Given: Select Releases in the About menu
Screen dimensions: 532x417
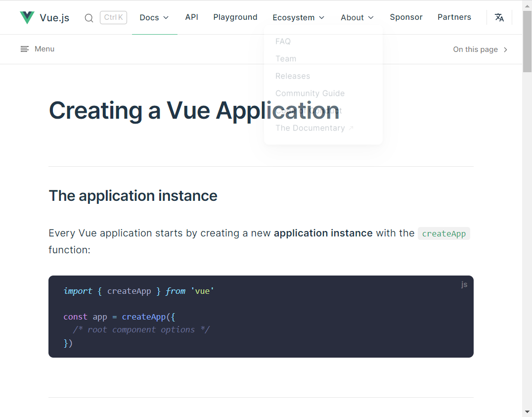Looking at the screenshot, I should [x=293, y=76].
